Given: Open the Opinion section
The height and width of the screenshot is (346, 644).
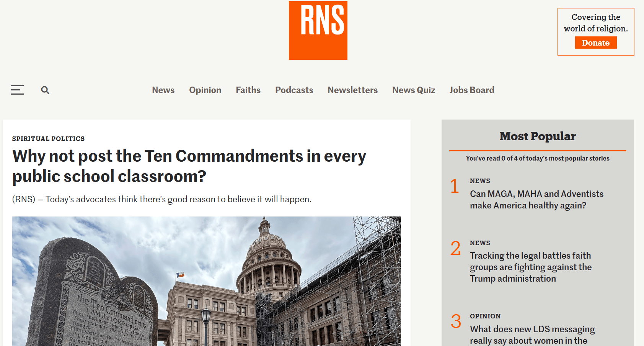Looking at the screenshot, I should pos(205,90).
